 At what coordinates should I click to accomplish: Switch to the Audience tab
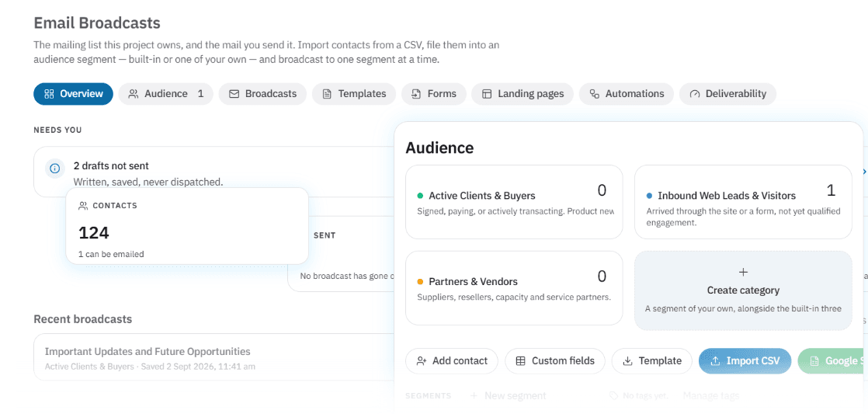click(166, 94)
